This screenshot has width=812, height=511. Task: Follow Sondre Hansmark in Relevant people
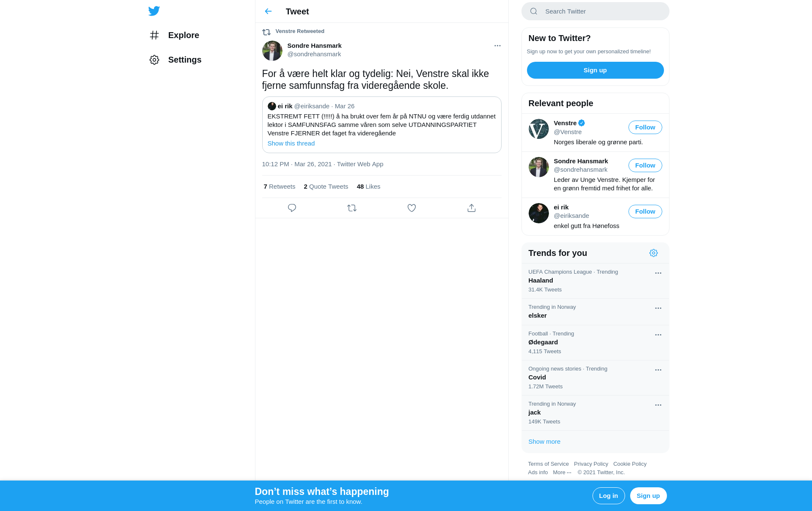[645, 165]
